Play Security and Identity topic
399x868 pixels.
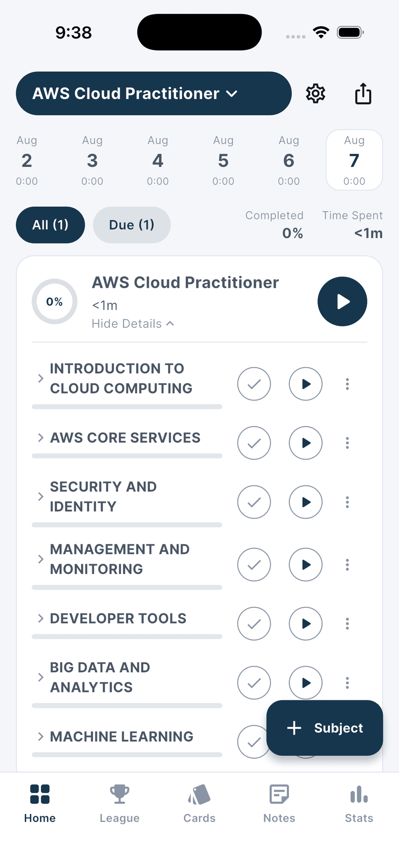pyautogui.click(x=305, y=502)
